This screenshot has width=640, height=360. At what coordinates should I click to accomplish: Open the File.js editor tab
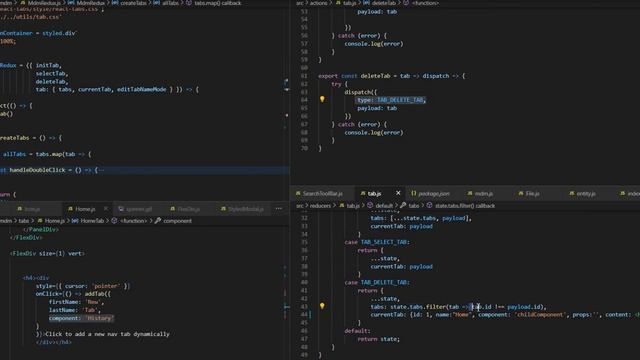pos(532,193)
